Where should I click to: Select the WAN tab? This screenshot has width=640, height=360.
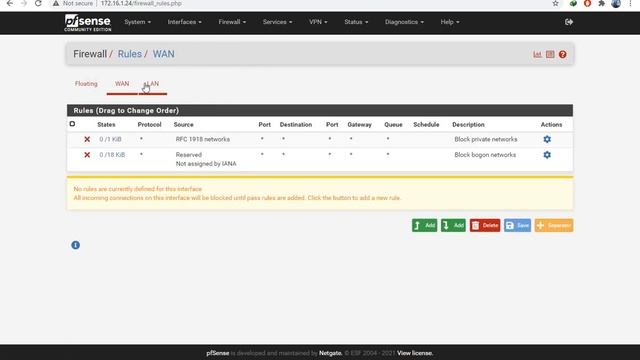coord(122,84)
